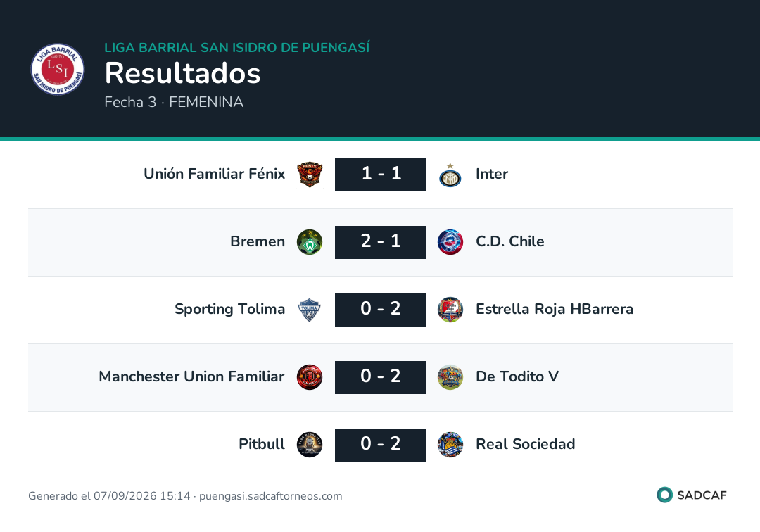
Task: Click the Liga Barrial San Isidro logo
Action: click(x=58, y=69)
